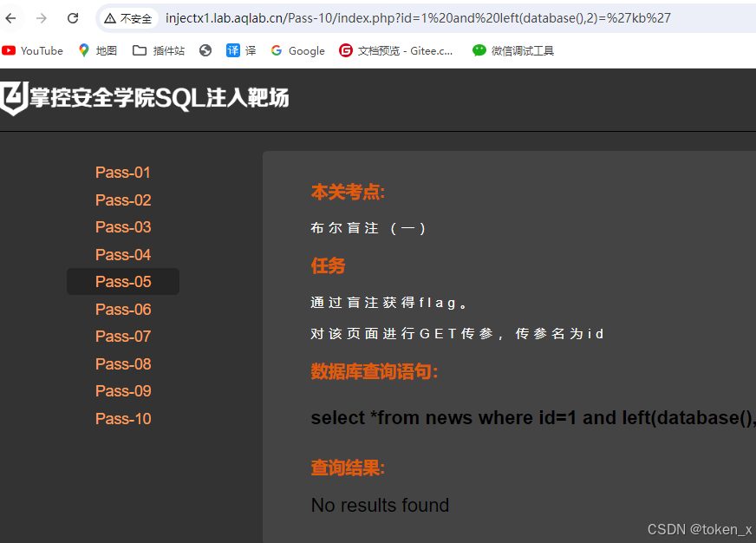Go to Pass-04 in the sidebar

point(123,254)
